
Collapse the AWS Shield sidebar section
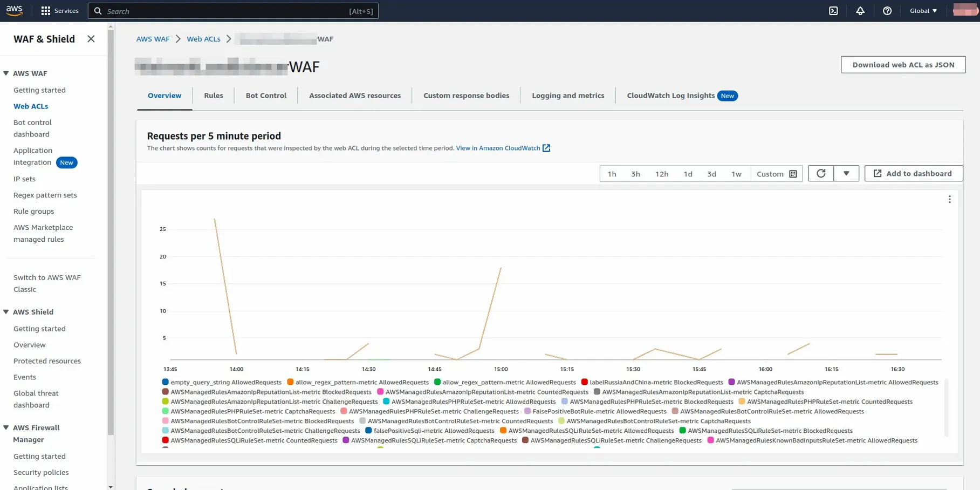(x=5, y=312)
